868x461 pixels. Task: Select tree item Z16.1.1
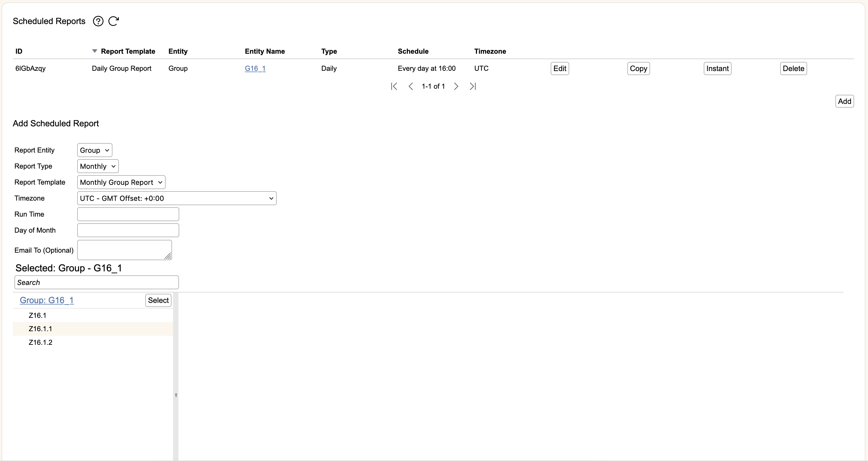click(40, 329)
